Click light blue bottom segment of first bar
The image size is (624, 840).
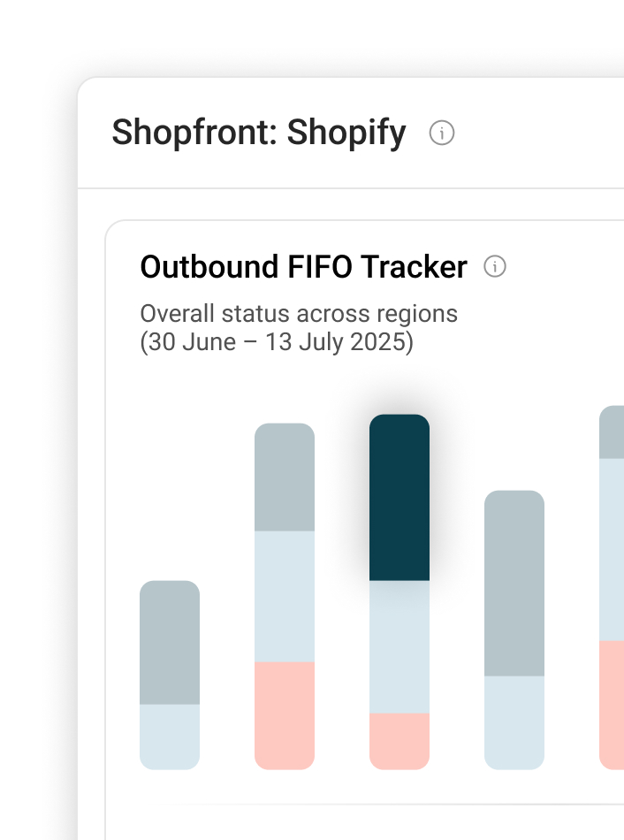click(x=170, y=736)
